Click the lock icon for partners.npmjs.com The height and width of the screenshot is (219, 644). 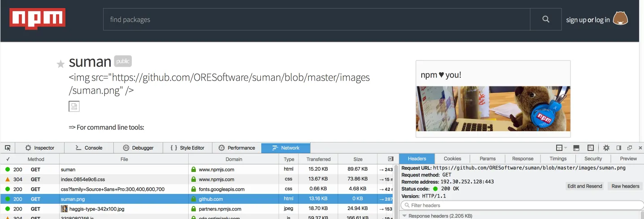point(194,209)
